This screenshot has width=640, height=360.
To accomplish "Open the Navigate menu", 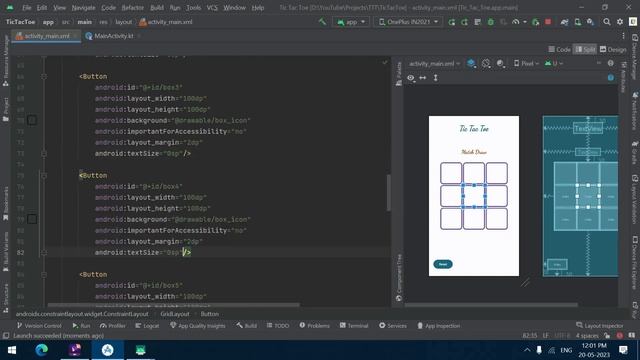I will (x=83, y=8).
